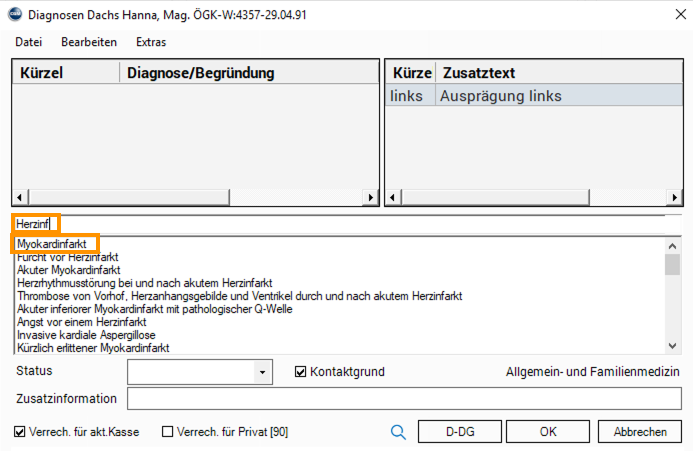Screen dimensions: 693x451
Task: Click the magnifying glass search icon
Action: click(x=398, y=432)
